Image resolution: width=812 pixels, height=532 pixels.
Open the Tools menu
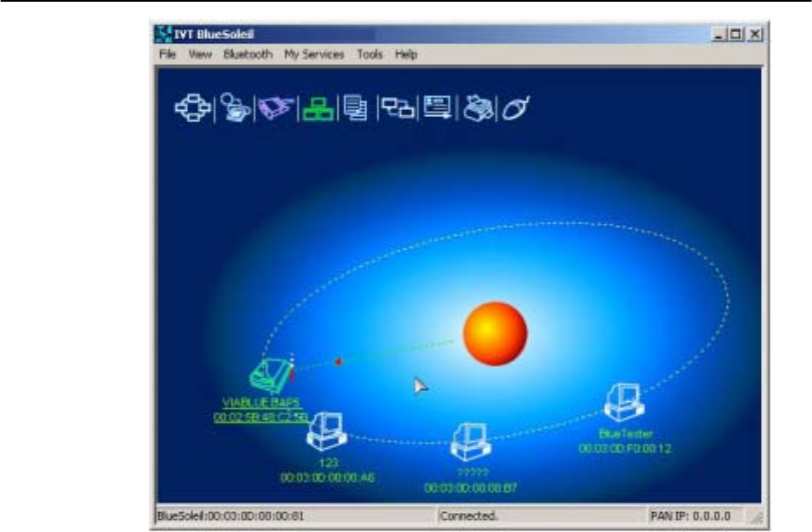370,54
